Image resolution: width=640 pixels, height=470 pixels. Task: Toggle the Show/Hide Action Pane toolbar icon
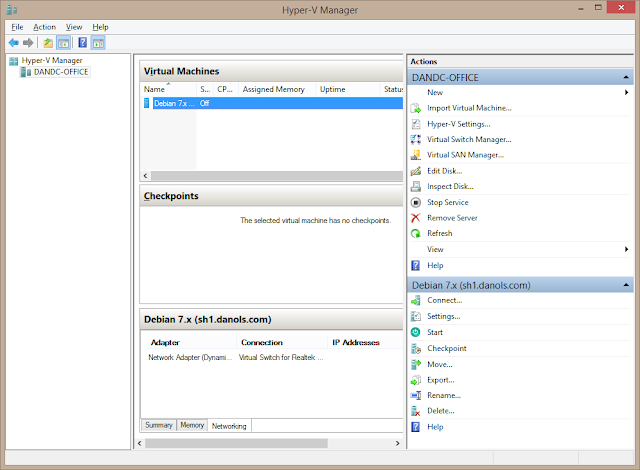click(x=98, y=42)
